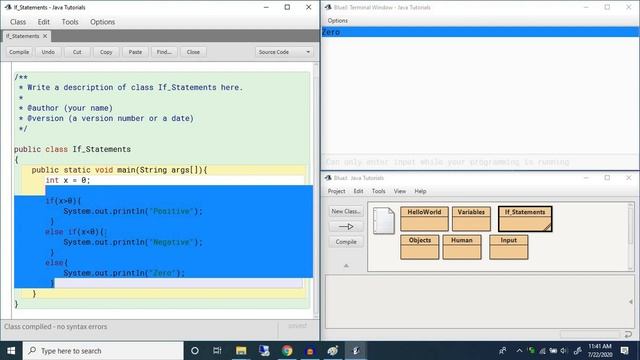Click 'Class compiled - no syntax errors' status text
The height and width of the screenshot is (360, 640).
pyautogui.click(x=56, y=327)
